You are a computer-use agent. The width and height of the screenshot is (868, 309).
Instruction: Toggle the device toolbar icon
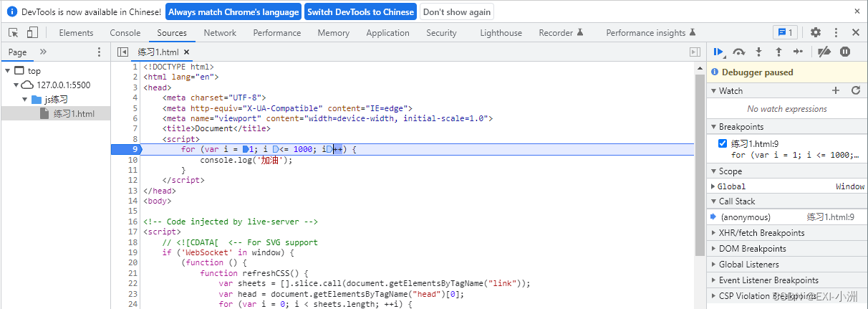pos(32,32)
